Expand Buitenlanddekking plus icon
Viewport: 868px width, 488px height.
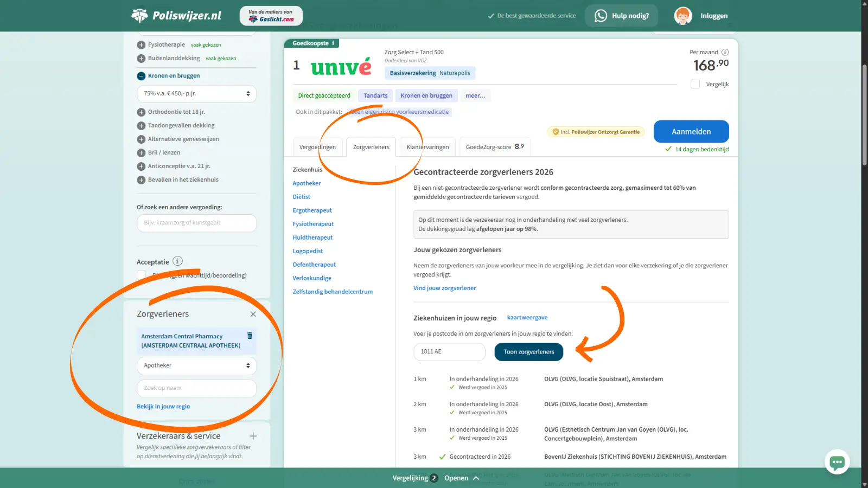141,59
